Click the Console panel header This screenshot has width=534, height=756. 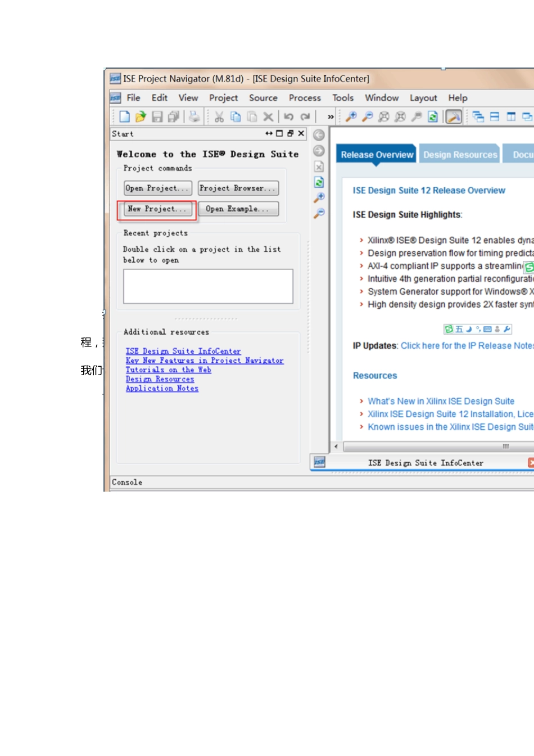click(322, 483)
